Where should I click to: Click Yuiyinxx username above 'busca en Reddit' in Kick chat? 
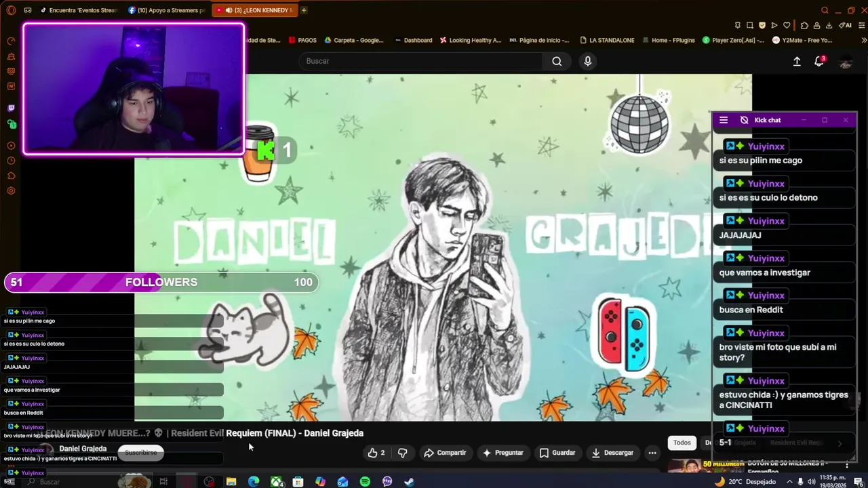point(766,296)
